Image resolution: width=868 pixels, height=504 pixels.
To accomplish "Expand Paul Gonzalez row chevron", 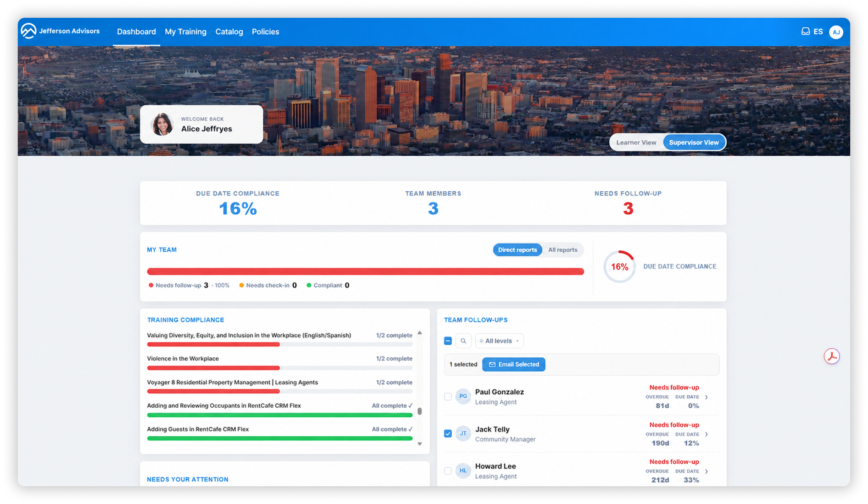I will (x=706, y=397).
